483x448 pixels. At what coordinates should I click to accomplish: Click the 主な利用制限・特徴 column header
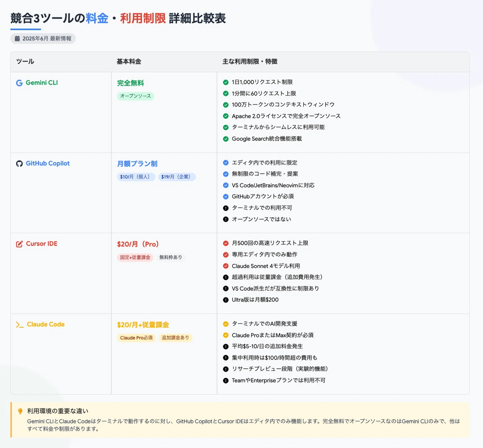tap(250, 62)
